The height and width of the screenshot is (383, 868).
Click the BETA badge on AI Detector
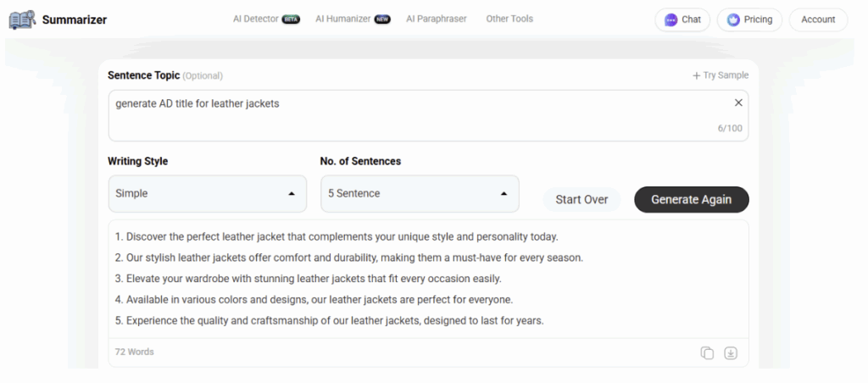[x=291, y=19]
